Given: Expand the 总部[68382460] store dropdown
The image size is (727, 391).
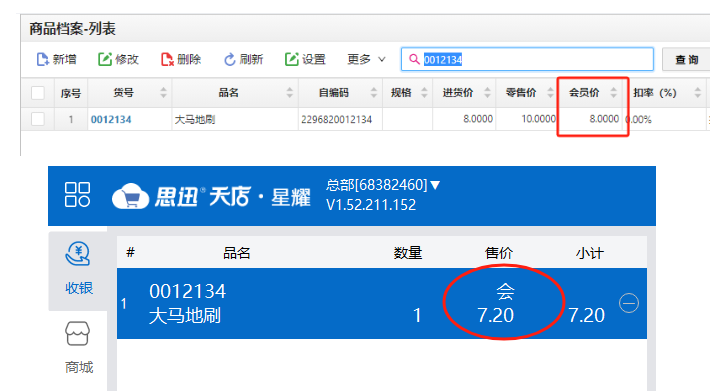Looking at the screenshot, I should click(383, 185).
